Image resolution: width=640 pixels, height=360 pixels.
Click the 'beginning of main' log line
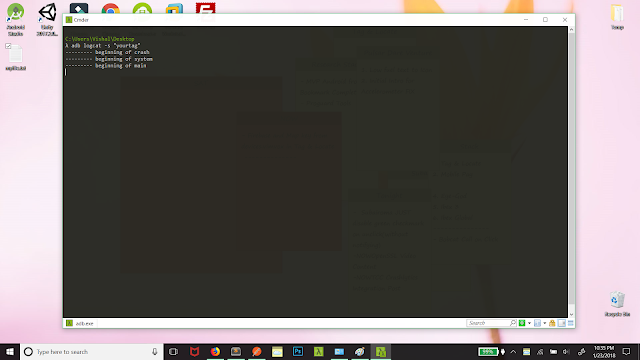click(x=106, y=65)
